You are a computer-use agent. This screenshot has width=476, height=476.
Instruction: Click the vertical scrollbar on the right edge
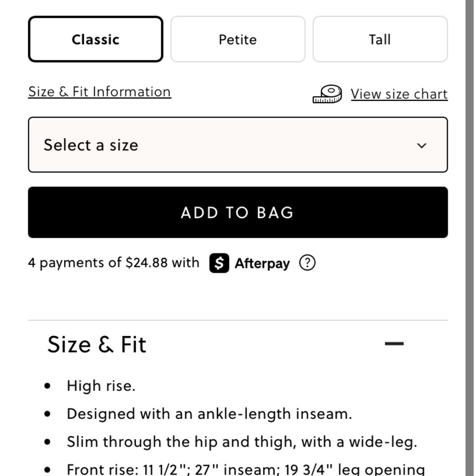(470, 238)
